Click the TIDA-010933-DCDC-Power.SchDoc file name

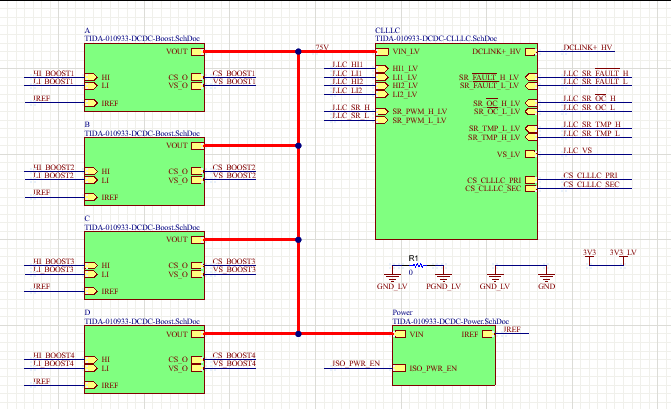tap(451, 321)
